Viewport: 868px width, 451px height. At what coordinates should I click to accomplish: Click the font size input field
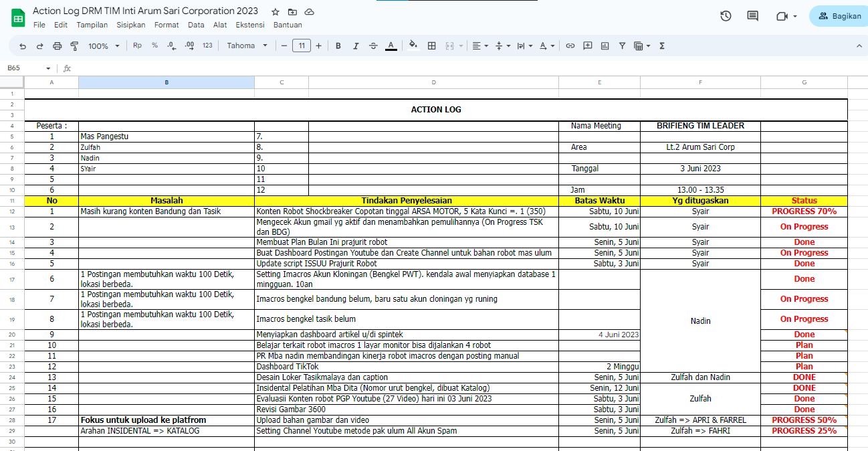(302, 46)
